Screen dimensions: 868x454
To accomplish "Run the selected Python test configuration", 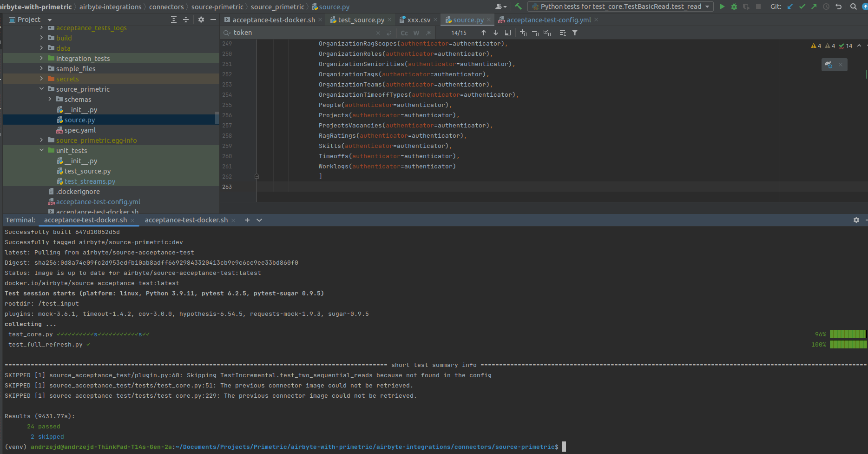I will pyautogui.click(x=722, y=7).
